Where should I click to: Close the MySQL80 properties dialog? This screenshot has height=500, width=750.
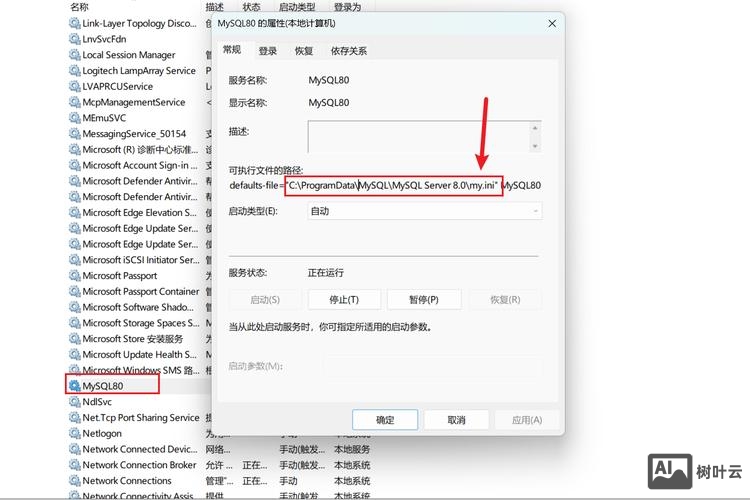point(552,23)
